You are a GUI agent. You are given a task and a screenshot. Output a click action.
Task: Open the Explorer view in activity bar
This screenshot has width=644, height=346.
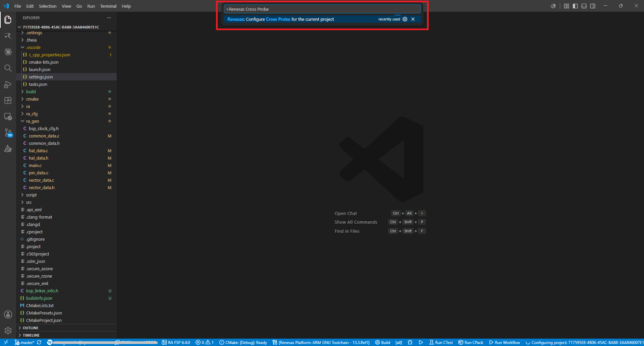pos(8,20)
